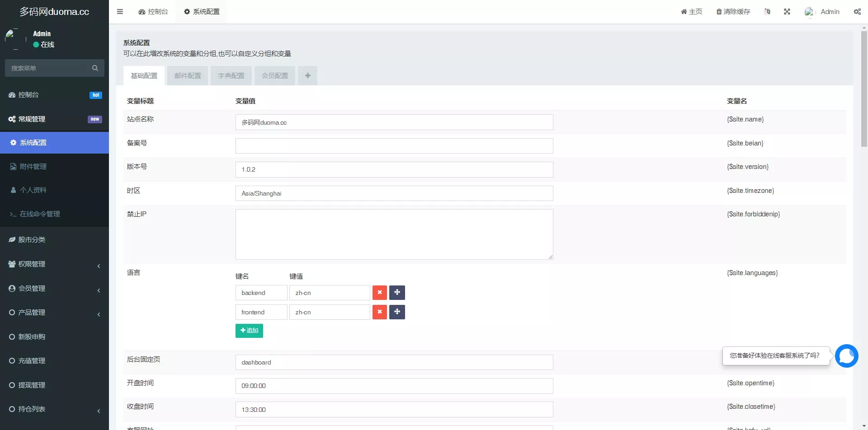Remove the frontend language row
Screen dimensions: 868x430
tap(379, 312)
